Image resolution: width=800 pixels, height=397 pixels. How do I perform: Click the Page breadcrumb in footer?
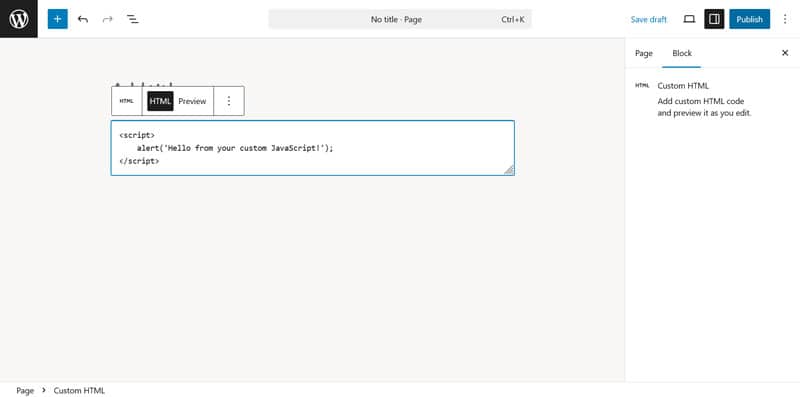25,391
